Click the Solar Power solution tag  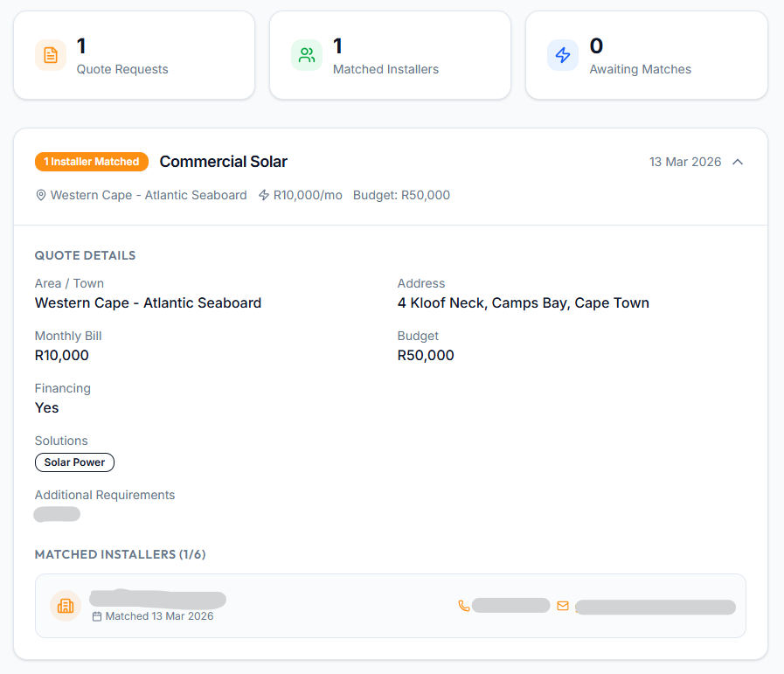74,462
